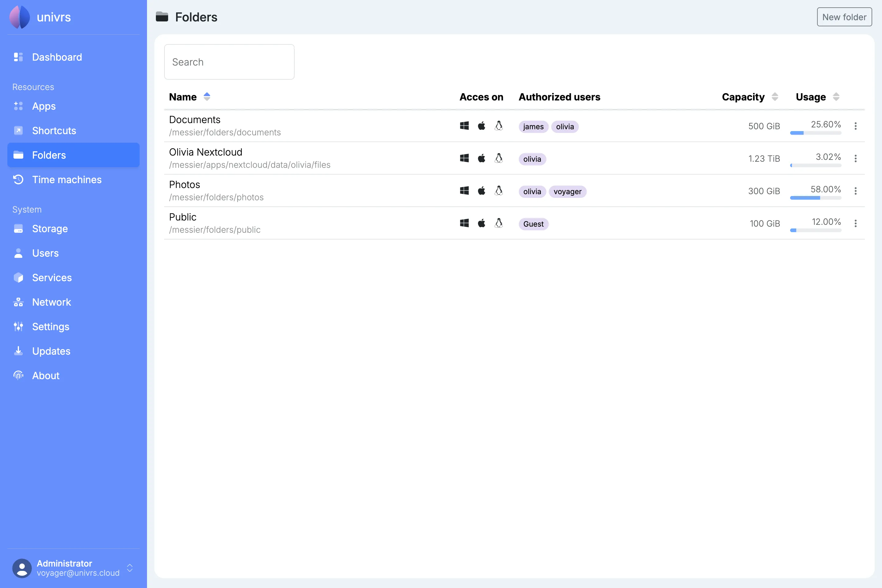Open options menu for Olivia Nextcloud row
This screenshot has height=588, width=882.
tap(855, 159)
